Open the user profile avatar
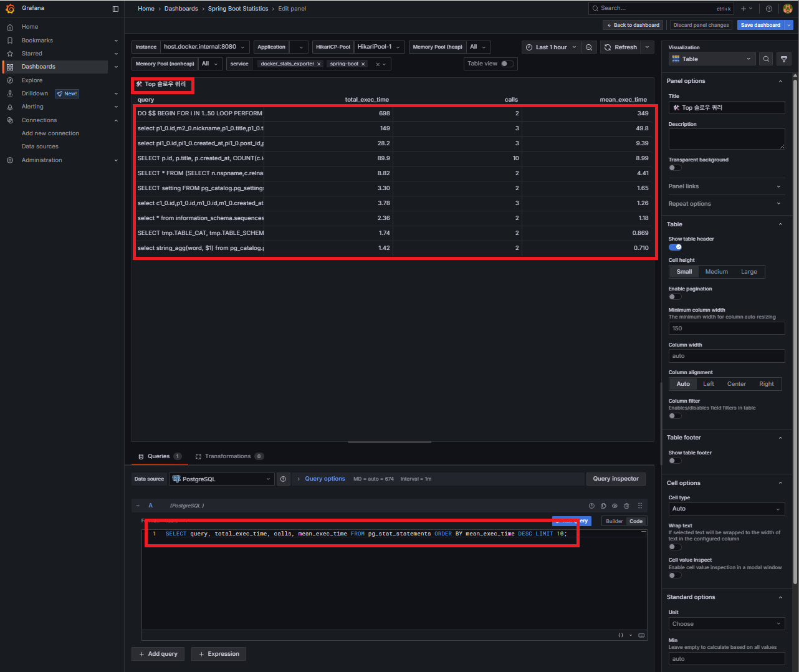The width and height of the screenshot is (799, 672). 787,9
